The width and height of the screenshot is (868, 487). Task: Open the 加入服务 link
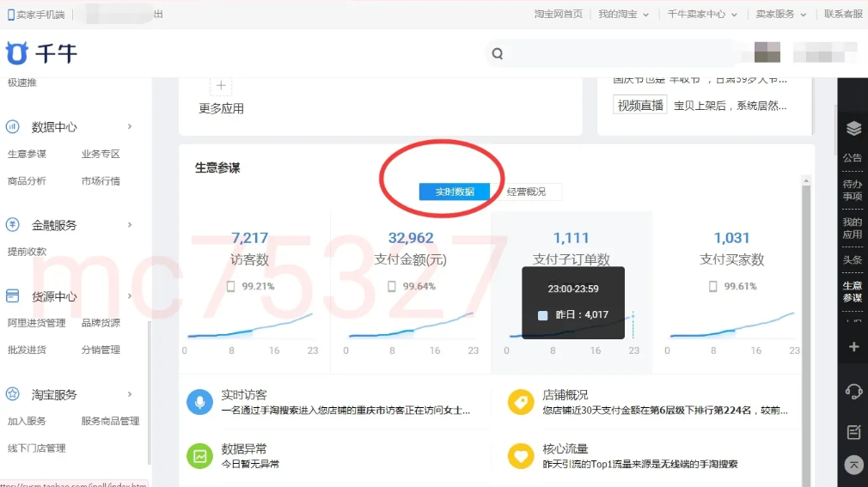coord(28,421)
